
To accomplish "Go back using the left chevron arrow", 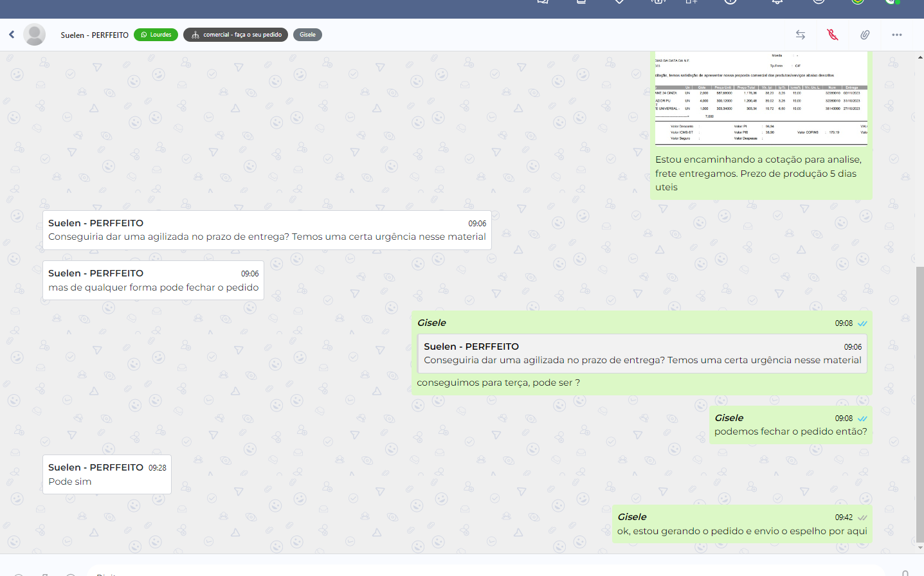I will [12, 35].
